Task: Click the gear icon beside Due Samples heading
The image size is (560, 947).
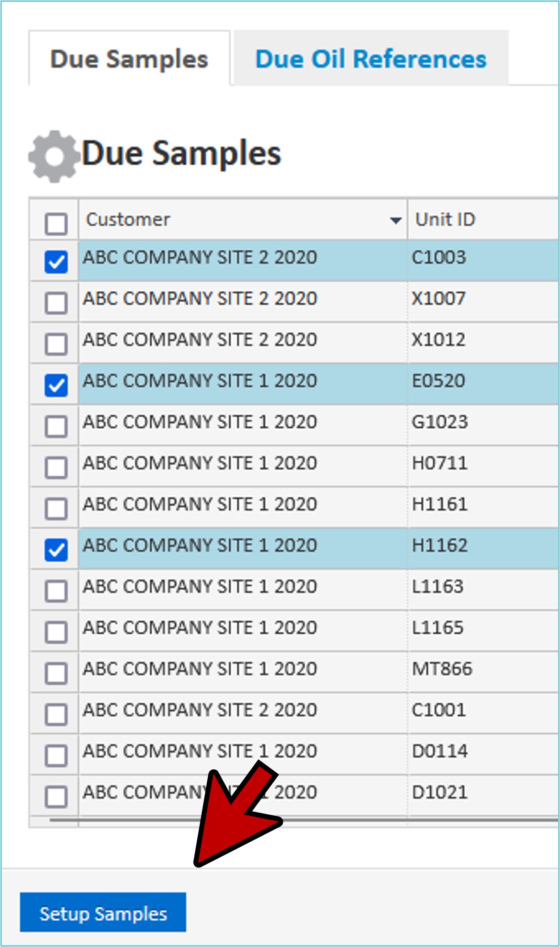Action: click(54, 156)
